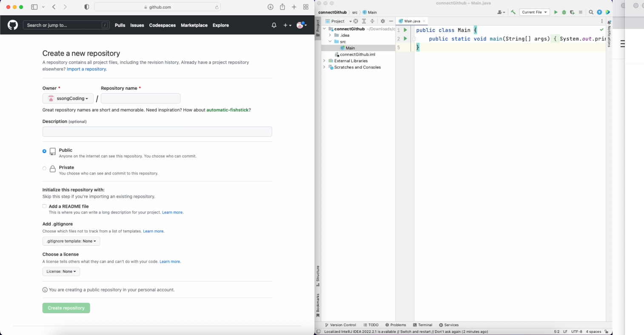Open Codespaces in GitHub header
644x335 pixels.
coord(162,25)
